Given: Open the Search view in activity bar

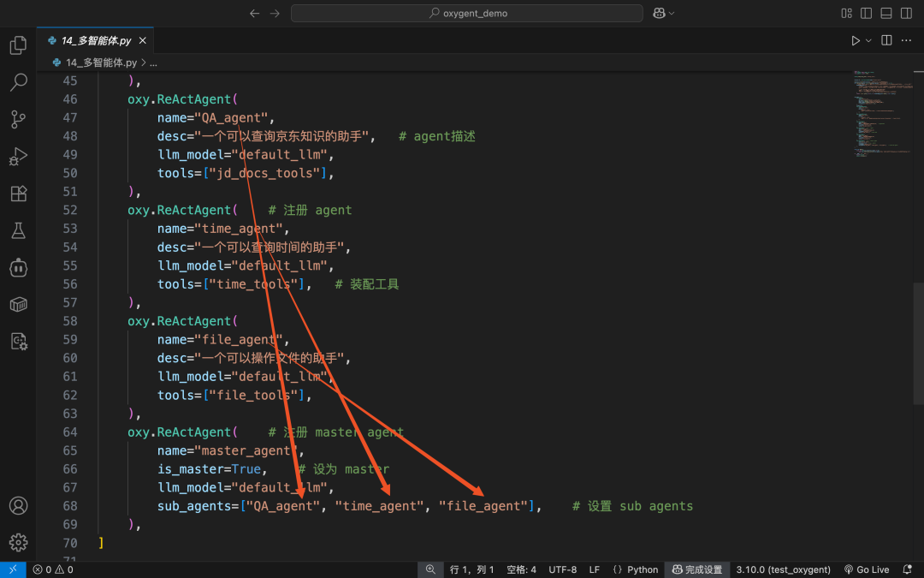Looking at the screenshot, I should coord(18,82).
